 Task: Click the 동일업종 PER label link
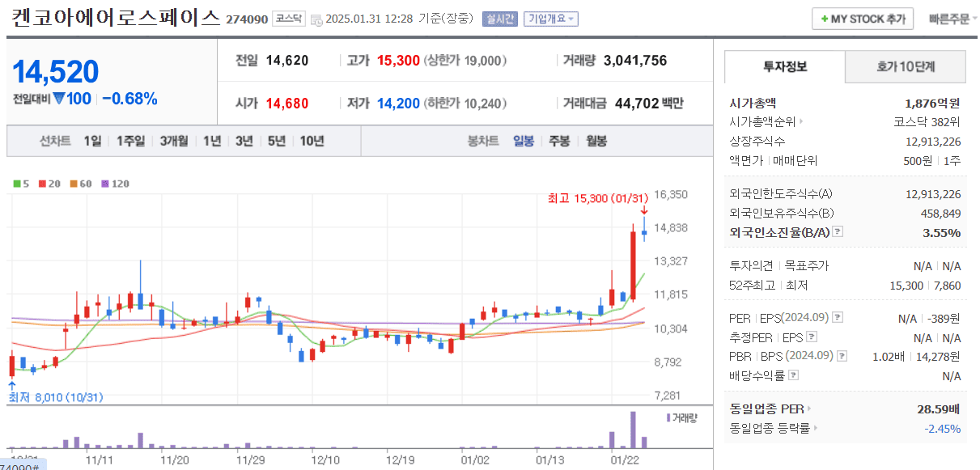click(x=767, y=409)
